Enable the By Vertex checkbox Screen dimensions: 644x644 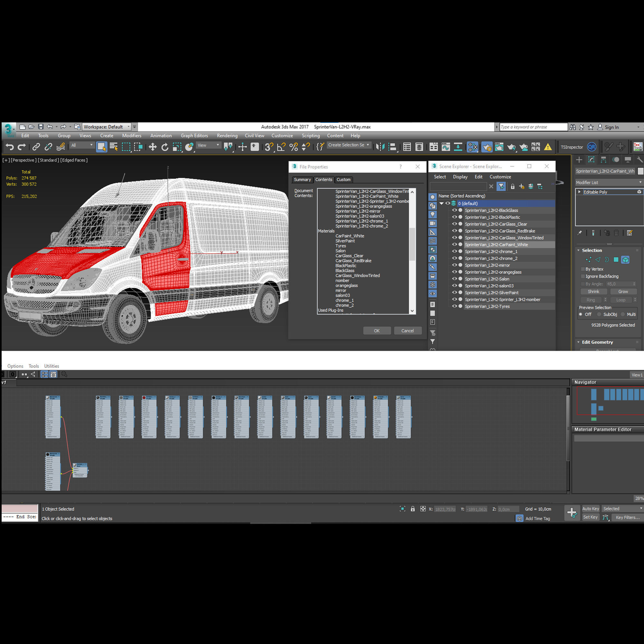coord(583,269)
